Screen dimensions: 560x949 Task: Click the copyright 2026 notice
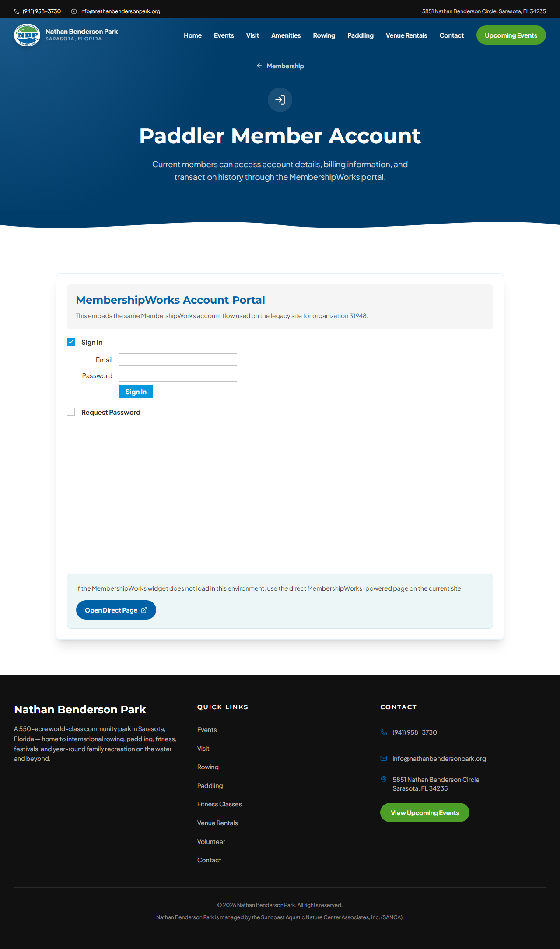tap(280, 905)
